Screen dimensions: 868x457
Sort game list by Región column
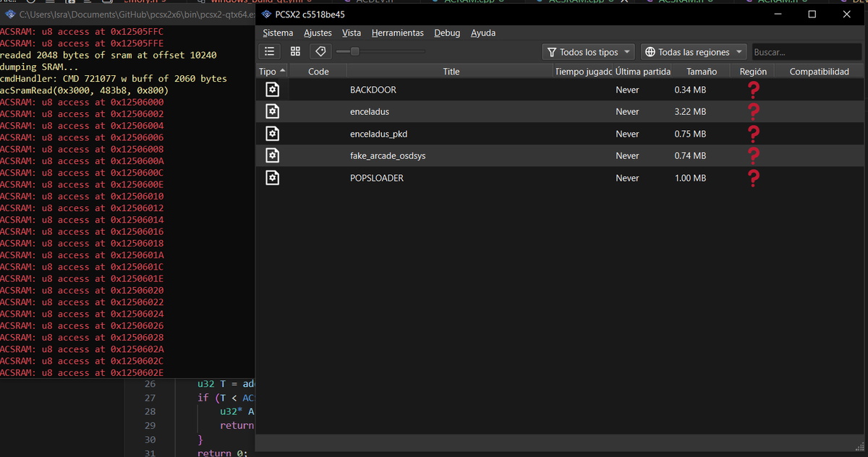point(753,72)
